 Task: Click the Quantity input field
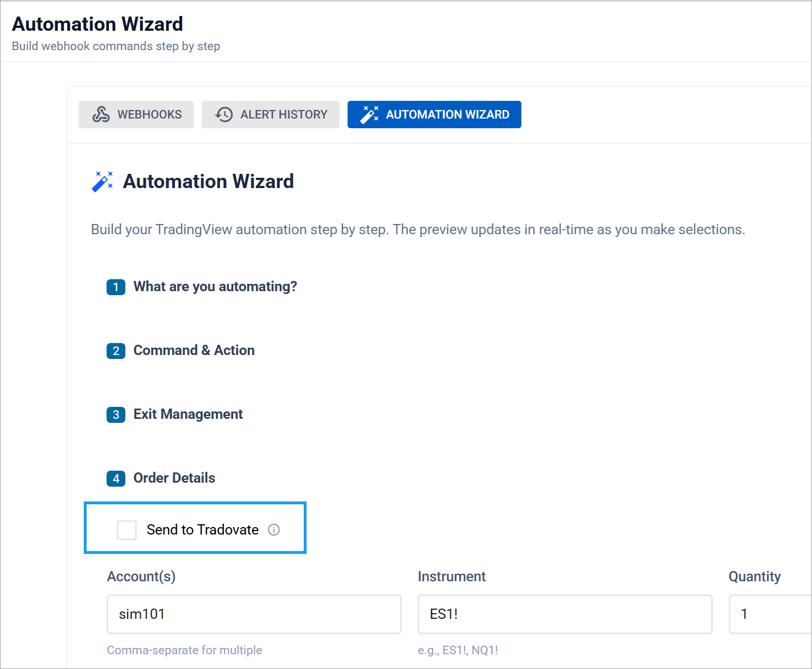pyautogui.click(x=770, y=614)
